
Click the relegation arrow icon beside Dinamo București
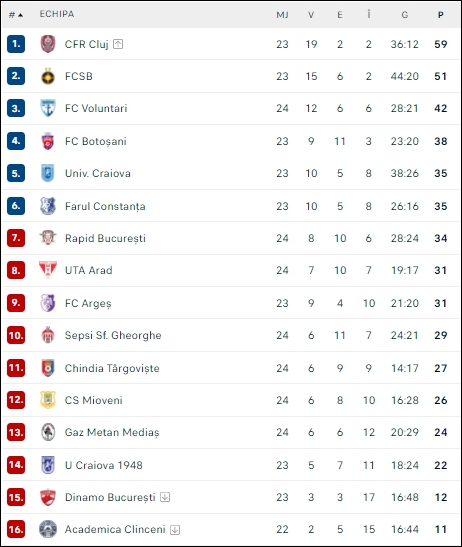165,497
